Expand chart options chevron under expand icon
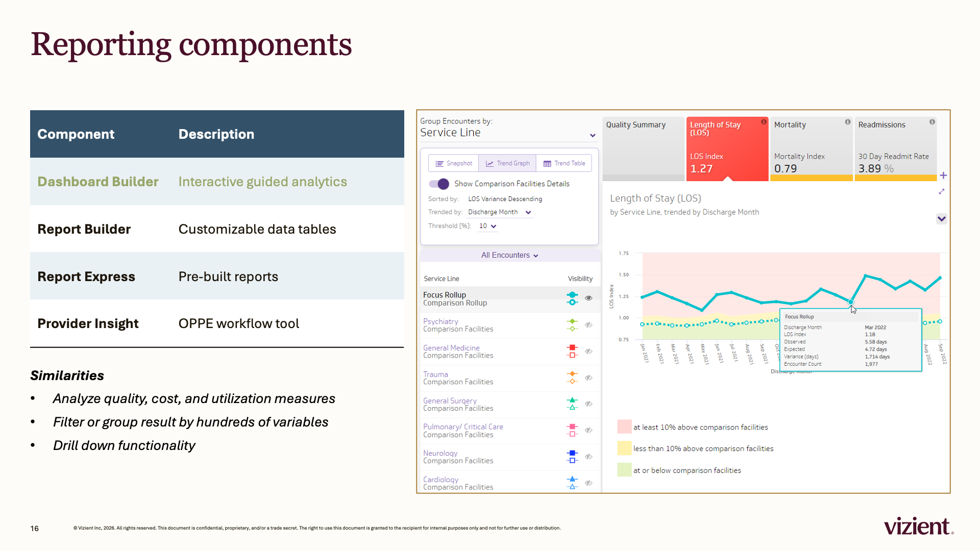Viewport: 980px width, 551px height. pyautogui.click(x=942, y=219)
